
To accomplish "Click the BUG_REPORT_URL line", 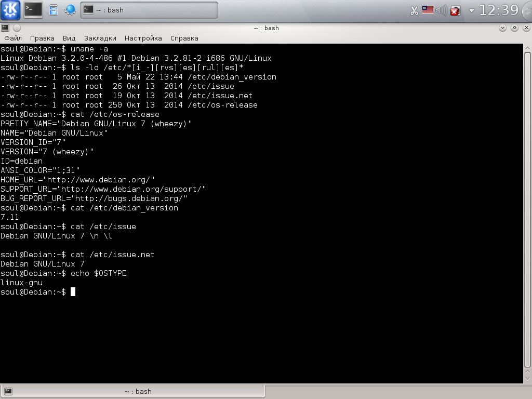I will tap(94, 198).
